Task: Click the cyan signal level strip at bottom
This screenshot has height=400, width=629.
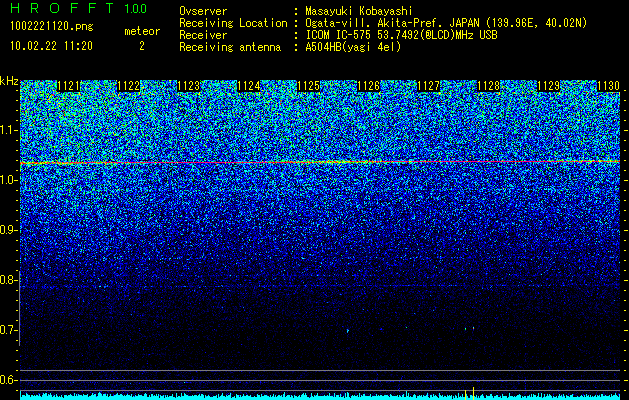Action: (320, 396)
